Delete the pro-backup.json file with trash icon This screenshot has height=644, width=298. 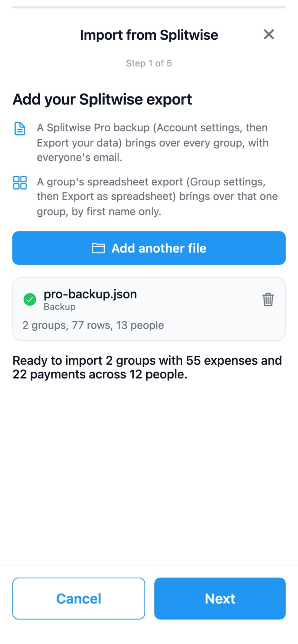click(x=268, y=299)
